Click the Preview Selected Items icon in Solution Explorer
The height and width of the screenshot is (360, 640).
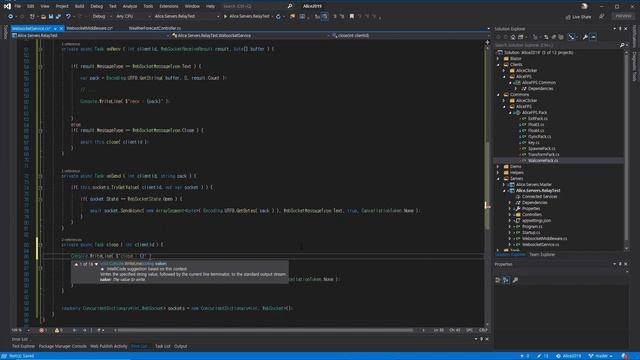(x=593, y=37)
